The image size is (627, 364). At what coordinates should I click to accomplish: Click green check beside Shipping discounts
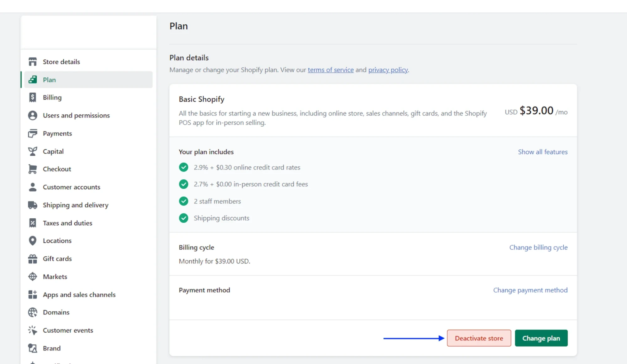[x=184, y=218]
